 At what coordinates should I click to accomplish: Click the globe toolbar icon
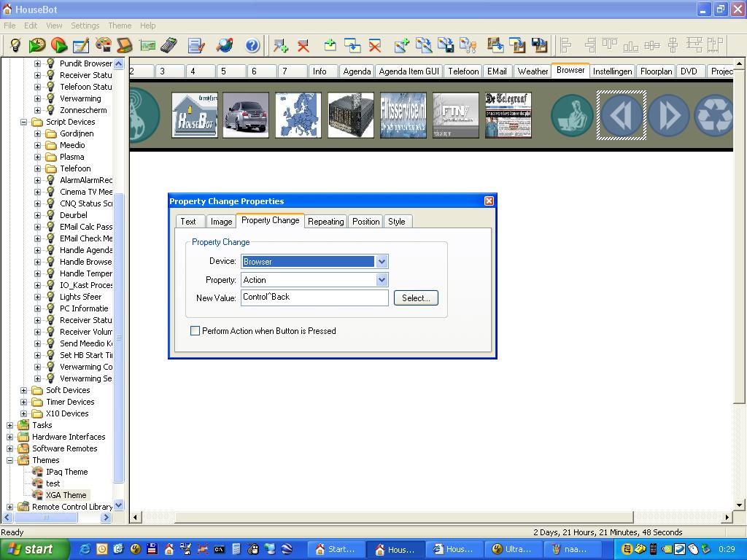(x=224, y=46)
